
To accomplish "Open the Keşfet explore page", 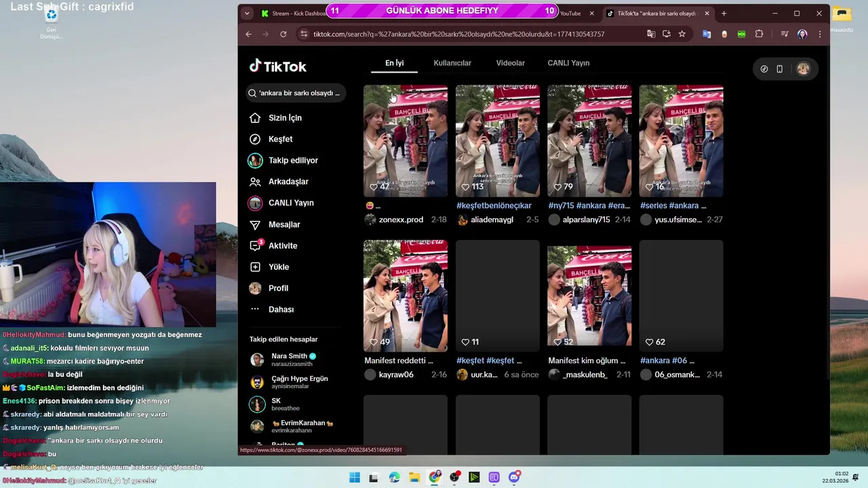I will pyautogui.click(x=271, y=139).
